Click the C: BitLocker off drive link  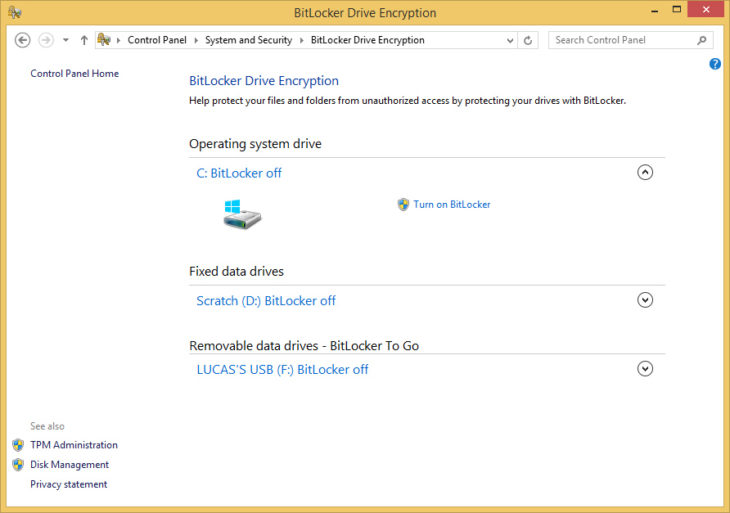point(239,173)
